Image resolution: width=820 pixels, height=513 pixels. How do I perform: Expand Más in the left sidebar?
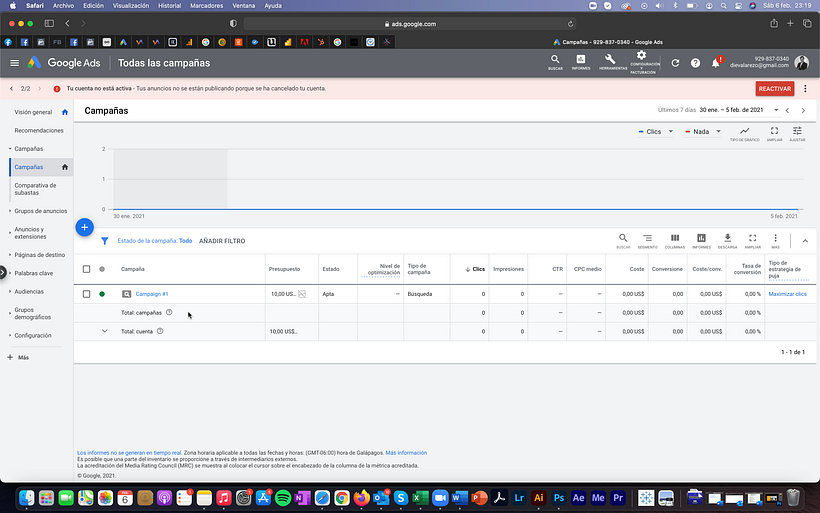(x=18, y=357)
